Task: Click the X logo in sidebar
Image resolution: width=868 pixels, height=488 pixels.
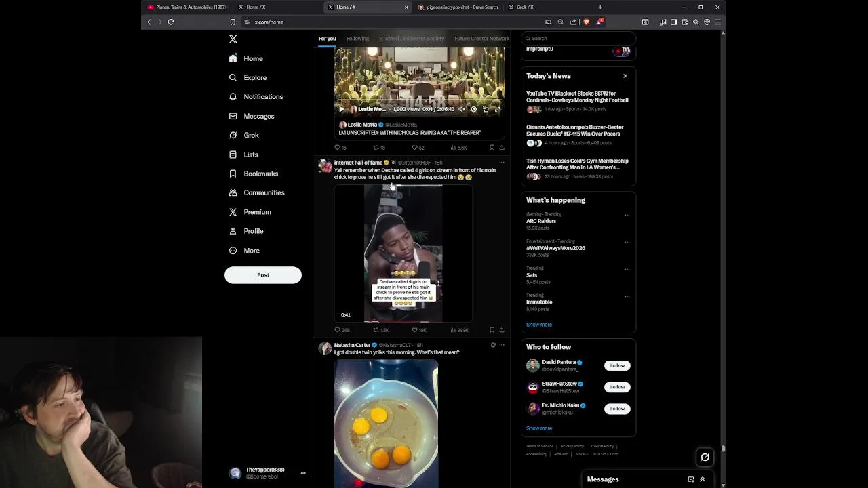Action: coord(233,39)
